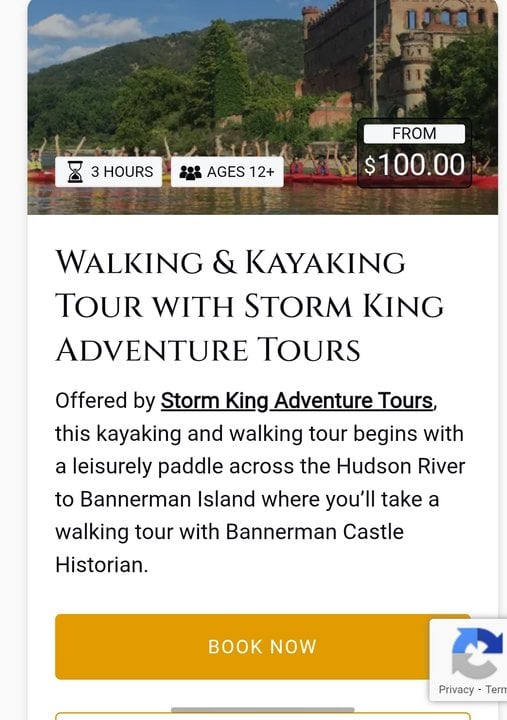
Task: Open the reCAPTCHA Terms link
Action: (x=496, y=690)
